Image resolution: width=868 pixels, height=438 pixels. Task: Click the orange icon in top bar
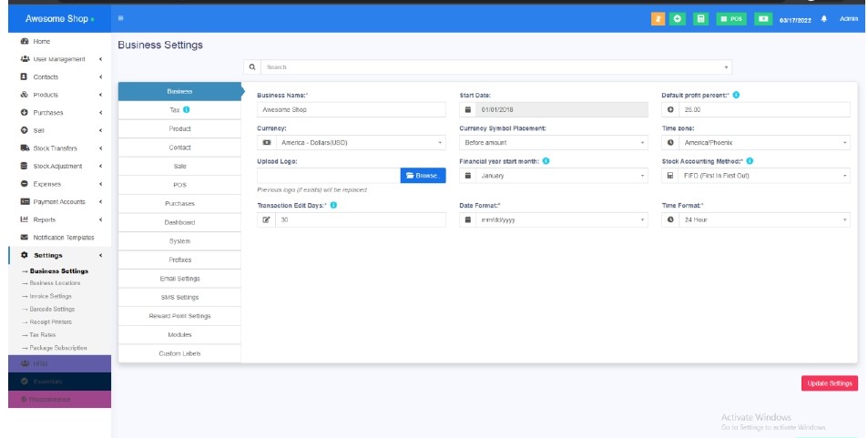point(659,18)
